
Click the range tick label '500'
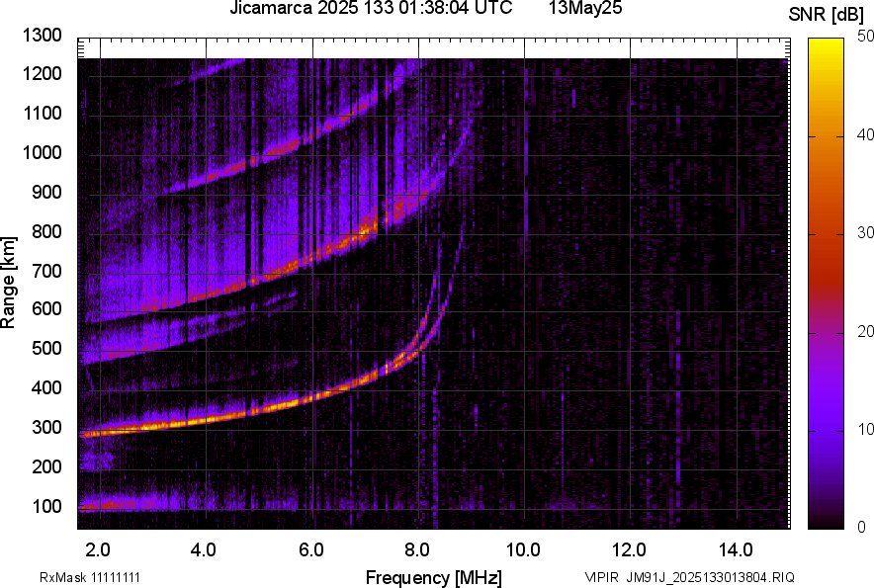46,348
